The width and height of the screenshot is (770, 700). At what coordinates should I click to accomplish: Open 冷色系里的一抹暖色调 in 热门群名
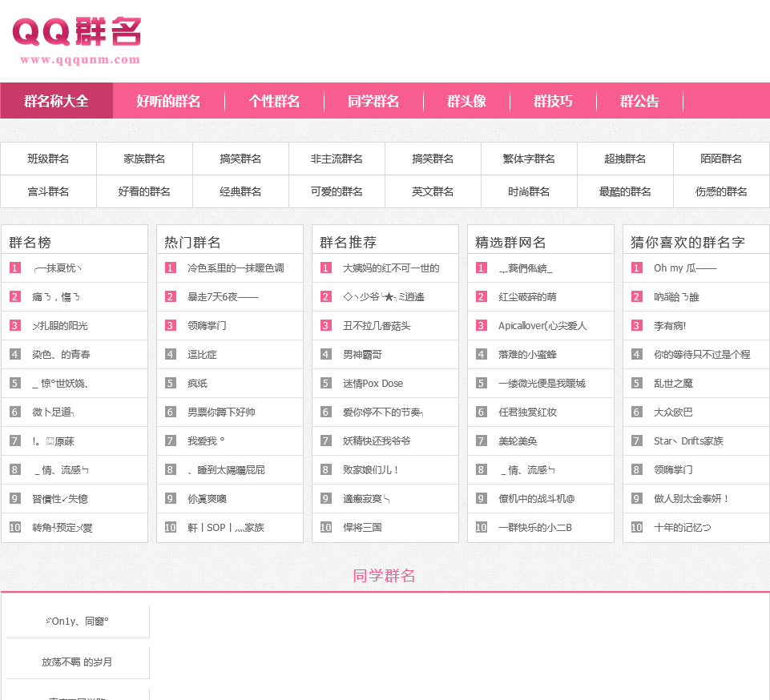pyautogui.click(x=236, y=268)
